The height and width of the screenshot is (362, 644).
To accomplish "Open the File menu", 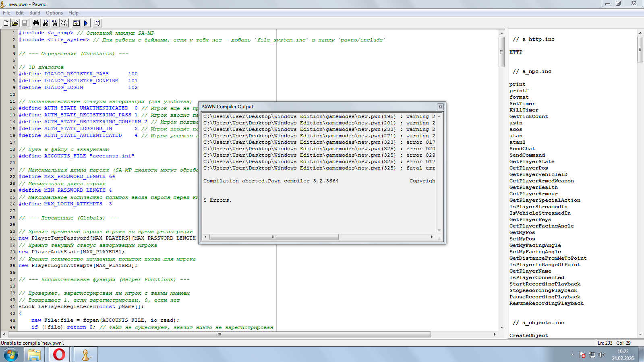I will pyautogui.click(x=6, y=13).
